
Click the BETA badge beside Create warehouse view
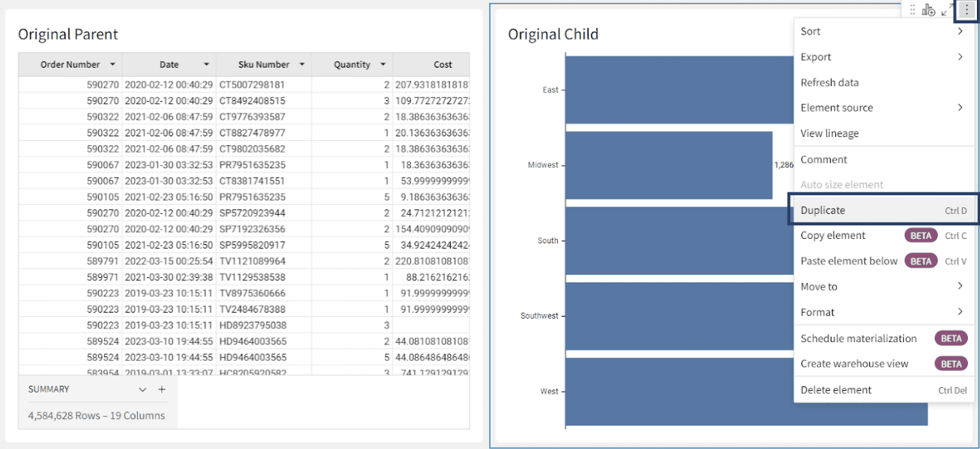[951, 363]
